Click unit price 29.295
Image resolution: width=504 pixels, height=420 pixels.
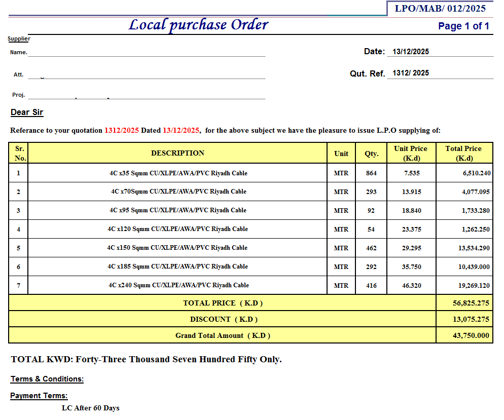pyautogui.click(x=412, y=248)
